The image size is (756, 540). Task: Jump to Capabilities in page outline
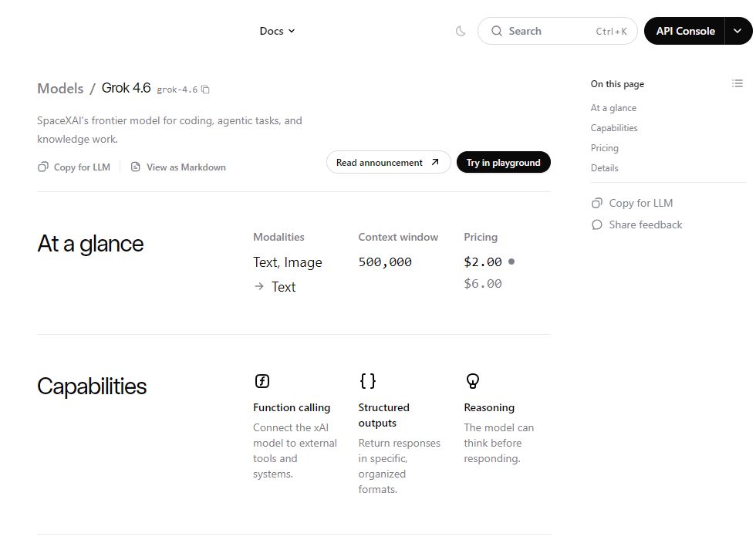pos(614,128)
